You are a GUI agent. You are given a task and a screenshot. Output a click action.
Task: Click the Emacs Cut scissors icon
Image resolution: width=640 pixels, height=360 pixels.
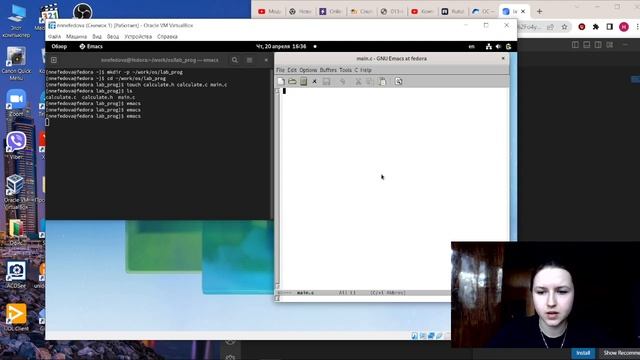tap(358, 82)
